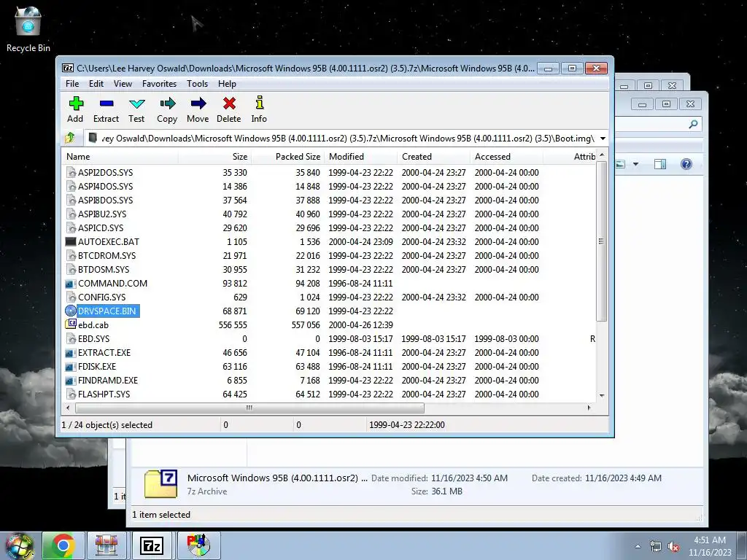747x560 pixels.
Task: Click the FDISK.EXE file icon
Action: 71,367
